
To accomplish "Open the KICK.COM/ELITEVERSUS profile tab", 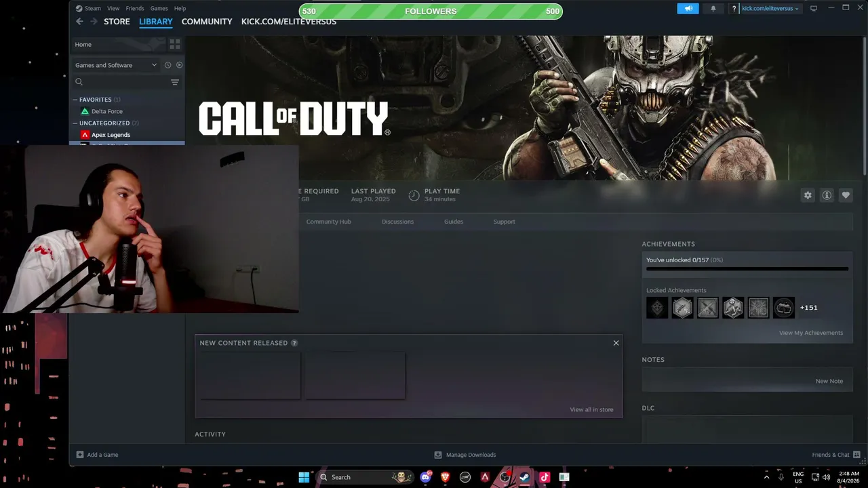I will (x=289, y=22).
